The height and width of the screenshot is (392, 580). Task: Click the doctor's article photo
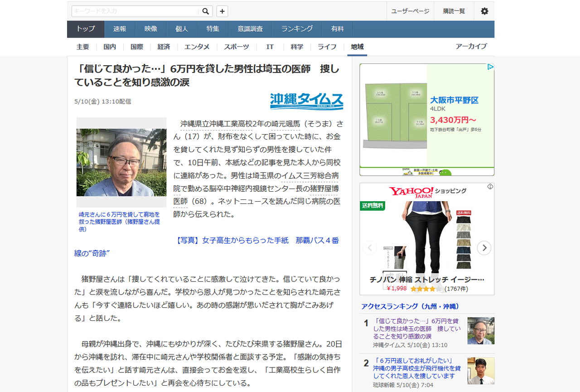click(121, 162)
